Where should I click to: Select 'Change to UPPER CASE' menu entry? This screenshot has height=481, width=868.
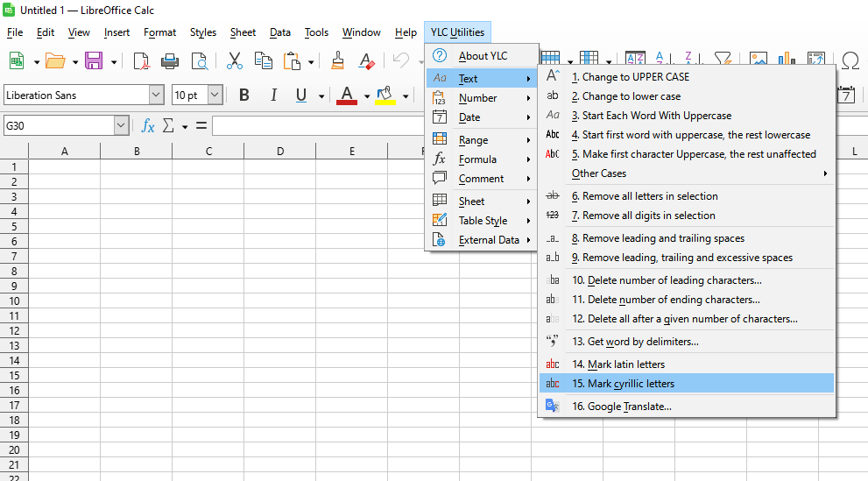tap(631, 77)
